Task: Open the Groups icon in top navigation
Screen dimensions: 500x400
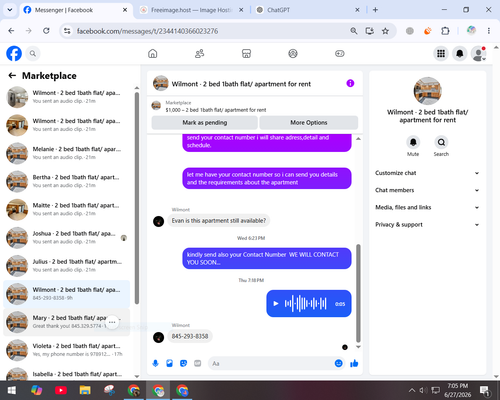Action: pyautogui.click(x=293, y=53)
